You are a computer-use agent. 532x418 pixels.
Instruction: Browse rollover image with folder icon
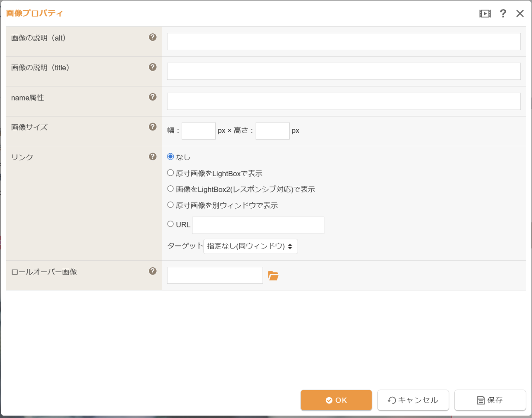(x=273, y=276)
